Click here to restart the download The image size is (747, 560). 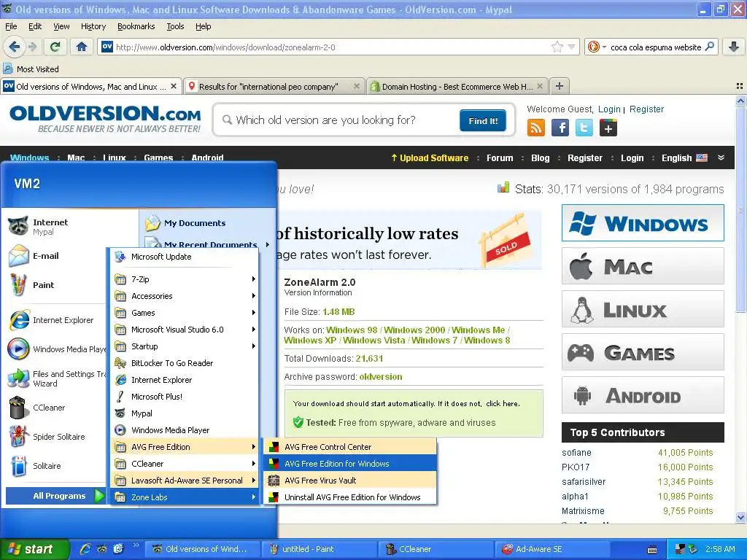503,403
